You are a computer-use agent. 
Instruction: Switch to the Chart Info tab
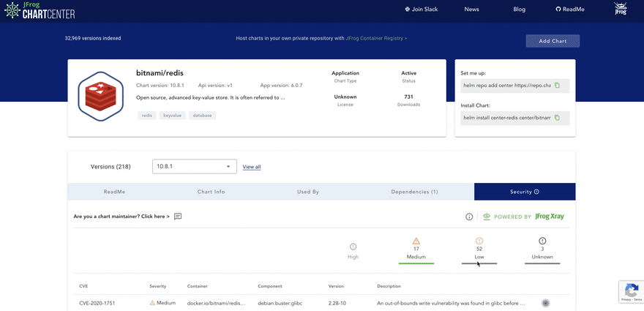coord(211,192)
